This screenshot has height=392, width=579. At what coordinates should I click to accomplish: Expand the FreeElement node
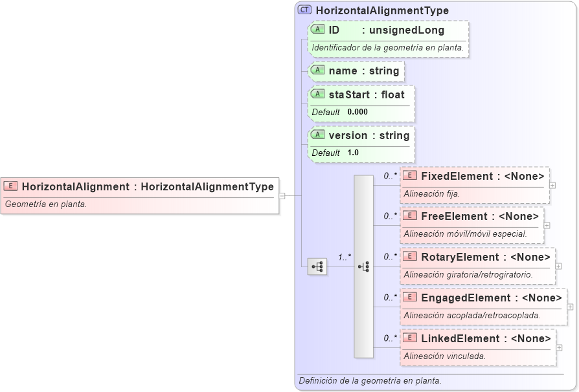pyautogui.click(x=547, y=225)
